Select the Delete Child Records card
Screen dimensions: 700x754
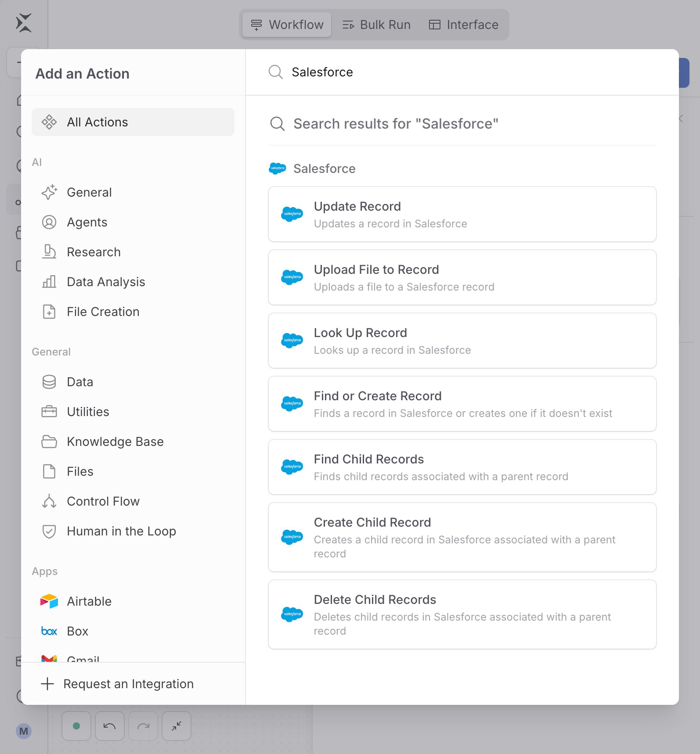(x=462, y=614)
